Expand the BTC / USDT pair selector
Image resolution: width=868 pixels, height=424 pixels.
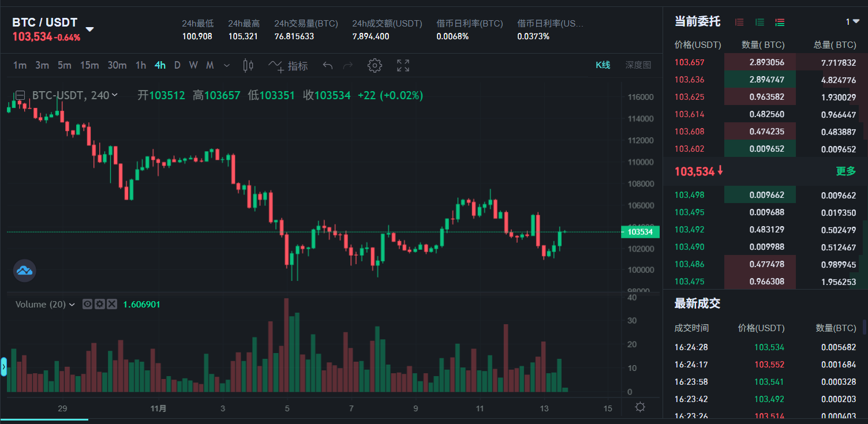tap(90, 29)
